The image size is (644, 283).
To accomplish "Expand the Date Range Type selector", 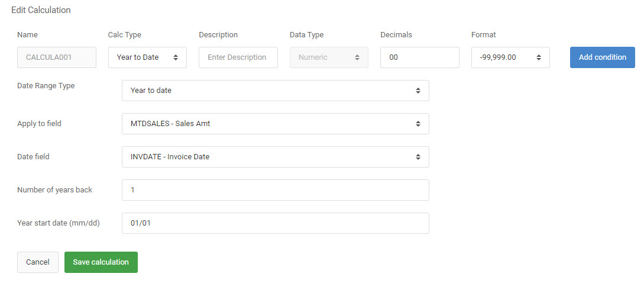I will (x=276, y=91).
